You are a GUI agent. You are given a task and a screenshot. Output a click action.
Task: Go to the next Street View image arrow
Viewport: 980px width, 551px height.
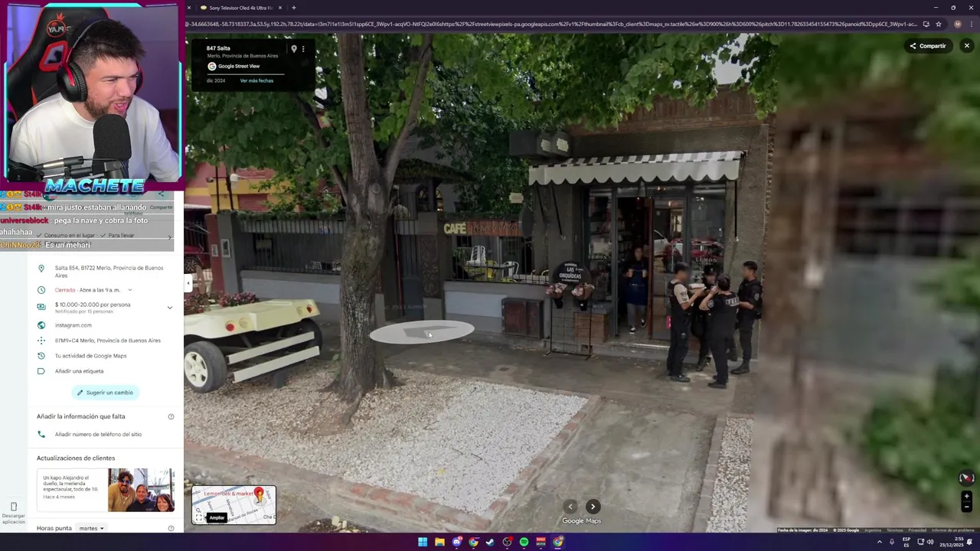click(593, 507)
